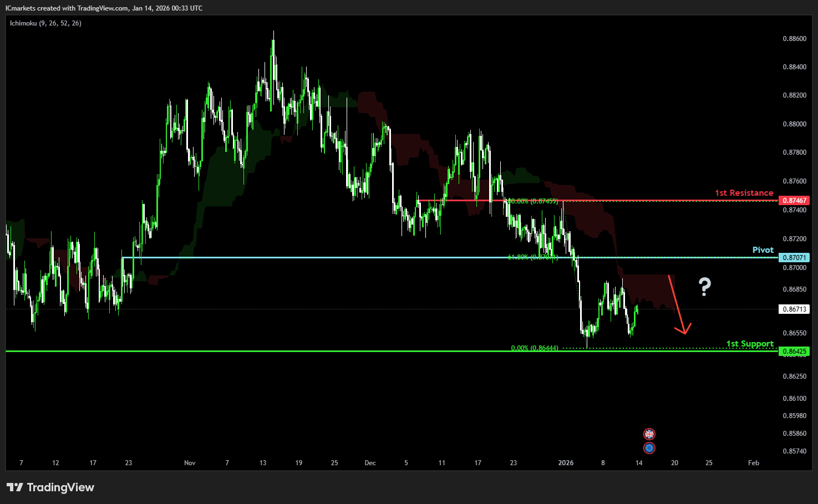818x504 pixels.
Task: Click the green 0.86425 support price tag
Action: 794,351
